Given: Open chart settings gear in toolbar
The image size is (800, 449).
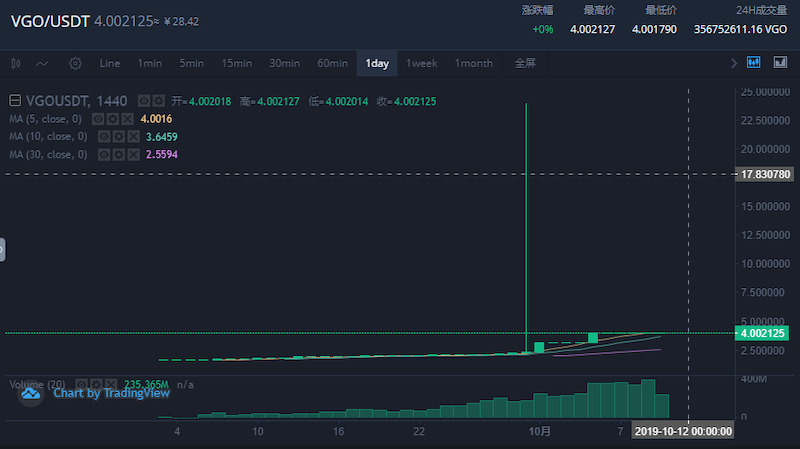Looking at the screenshot, I should click(75, 63).
